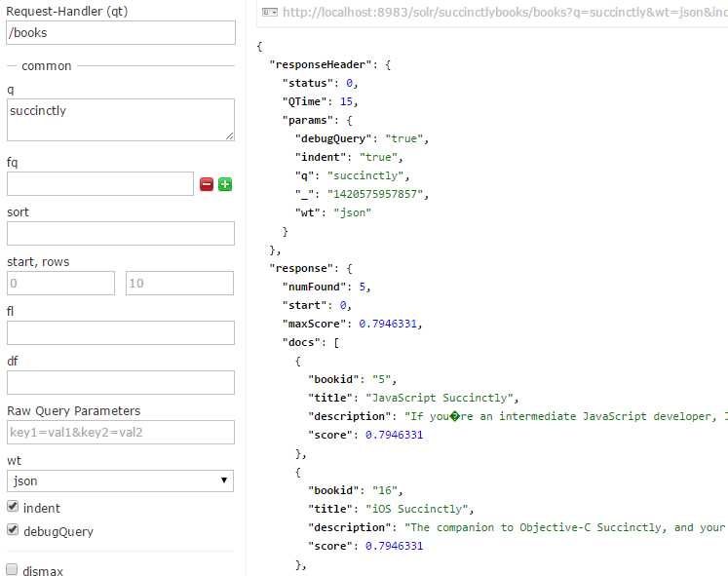Click the "QTime" value 15

coord(346,101)
